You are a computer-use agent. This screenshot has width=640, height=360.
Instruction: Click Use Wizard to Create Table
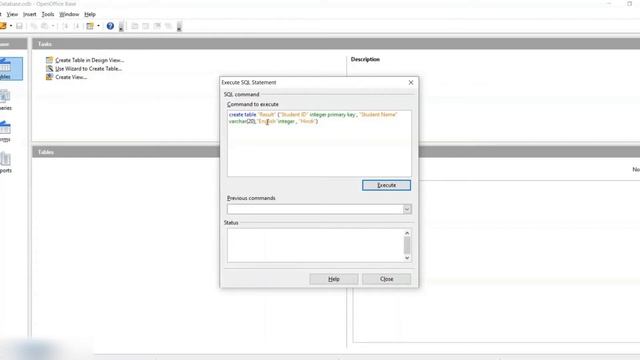(89, 69)
